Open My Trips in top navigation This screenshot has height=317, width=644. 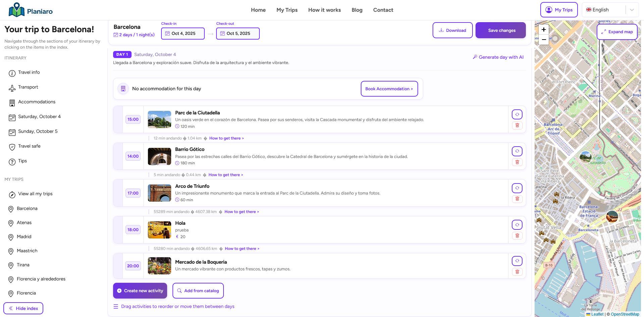tap(287, 10)
